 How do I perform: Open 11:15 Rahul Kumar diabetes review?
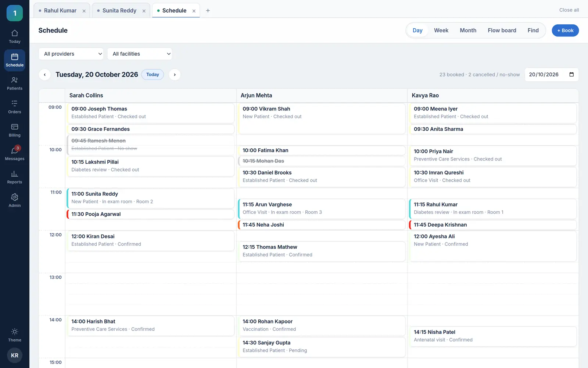[493, 209]
